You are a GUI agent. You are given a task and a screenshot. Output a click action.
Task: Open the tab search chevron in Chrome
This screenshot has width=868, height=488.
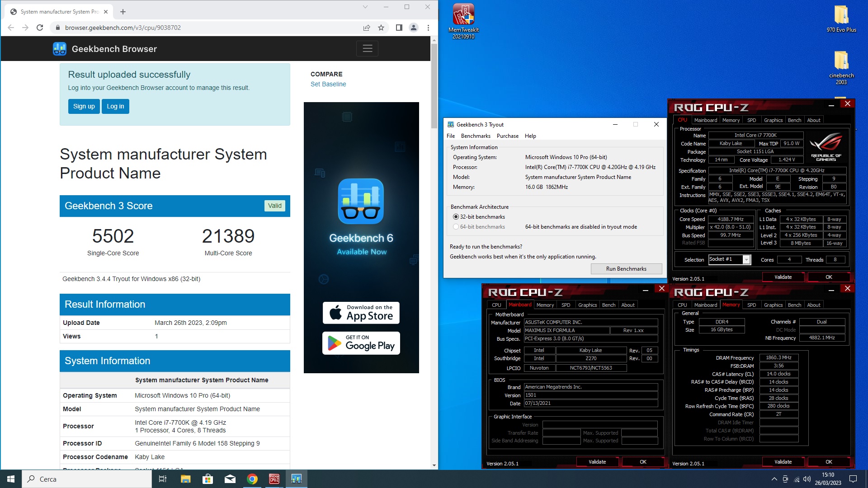point(365,7)
